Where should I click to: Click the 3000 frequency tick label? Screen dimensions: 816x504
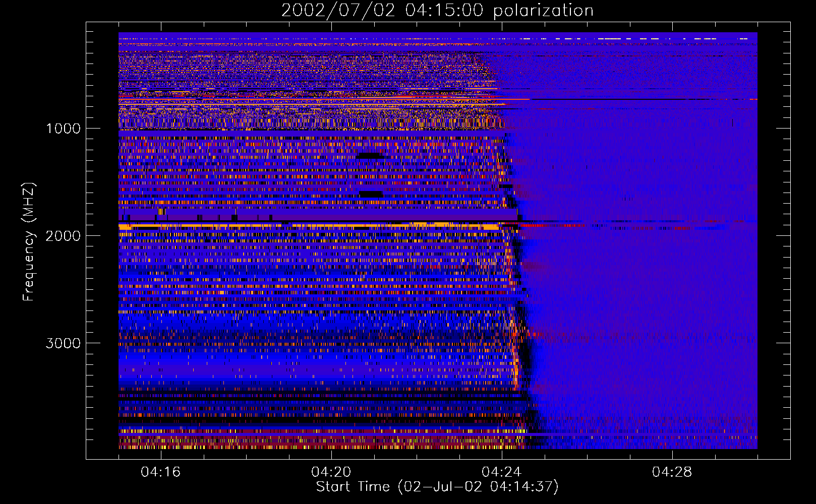tap(63, 343)
